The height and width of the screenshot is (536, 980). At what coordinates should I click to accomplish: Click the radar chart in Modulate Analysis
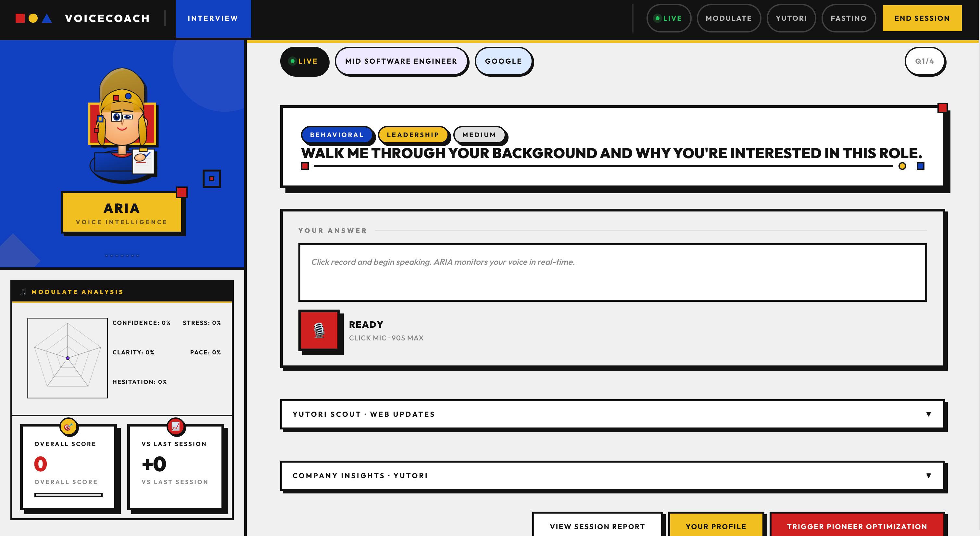tap(68, 358)
